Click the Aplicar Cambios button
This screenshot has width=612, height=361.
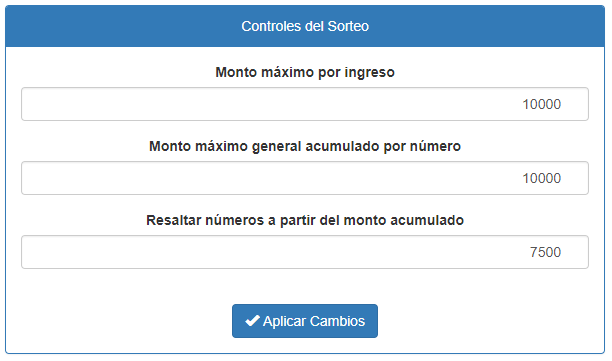[x=305, y=321]
